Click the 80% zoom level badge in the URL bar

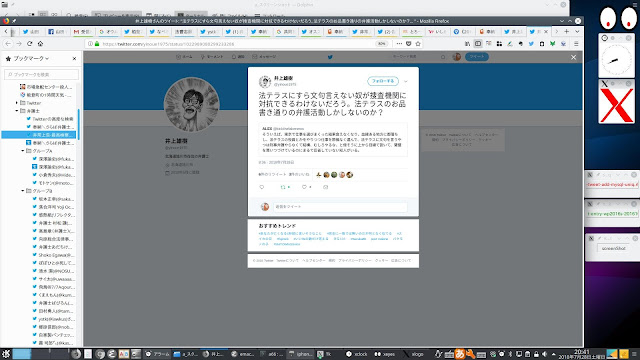pos(382,44)
